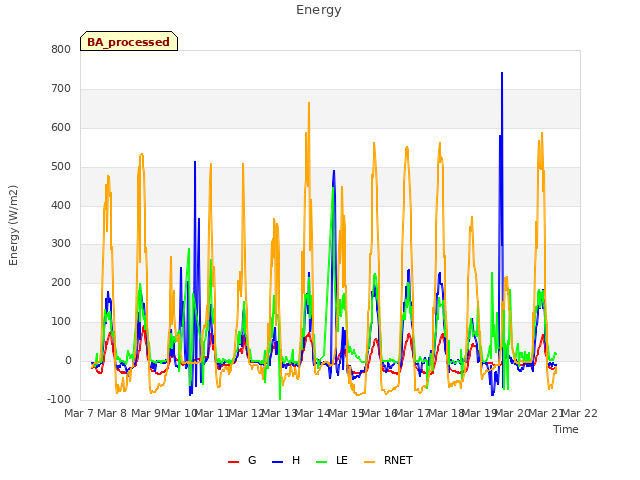
Task: Toggle the H series legend entry
Action: pos(286,460)
